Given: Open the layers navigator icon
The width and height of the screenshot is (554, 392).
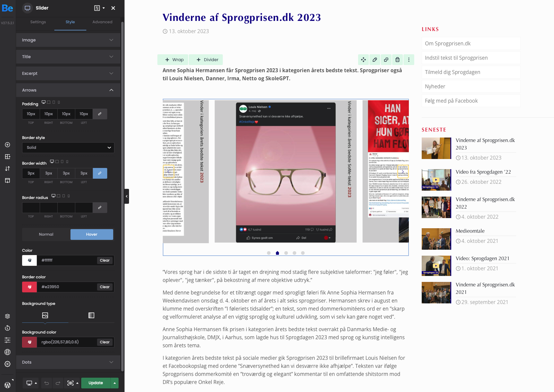Looking at the screenshot, I should (x=7, y=316).
